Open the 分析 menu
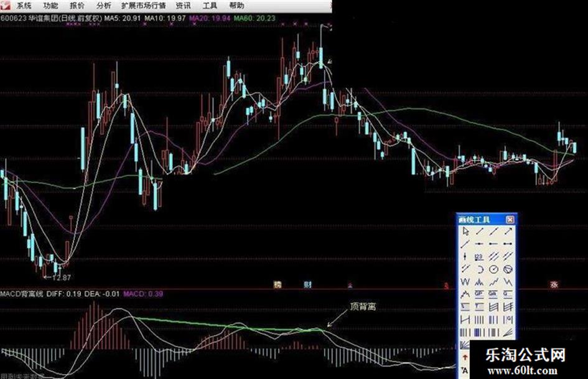588x379 pixels. pyautogui.click(x=104, y=6)
